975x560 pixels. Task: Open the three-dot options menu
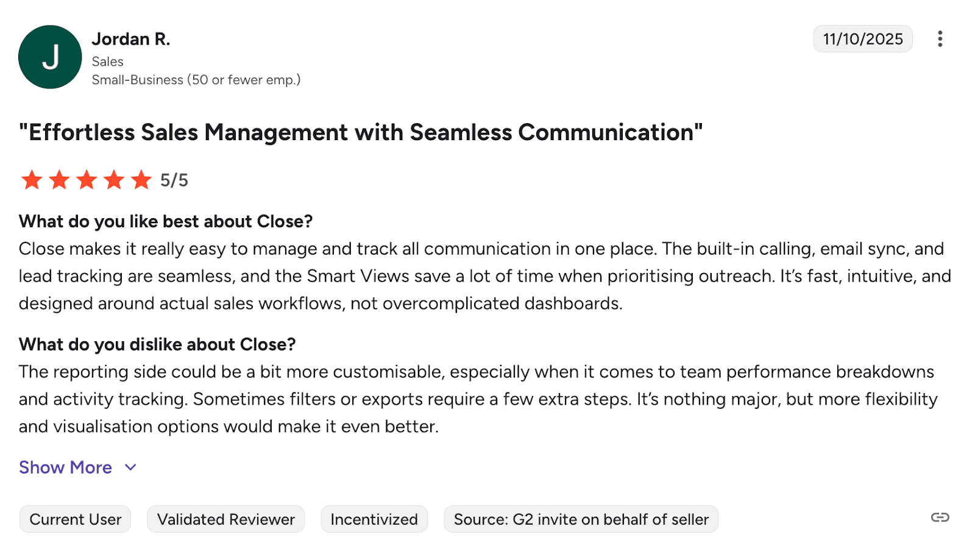[940, 39]
